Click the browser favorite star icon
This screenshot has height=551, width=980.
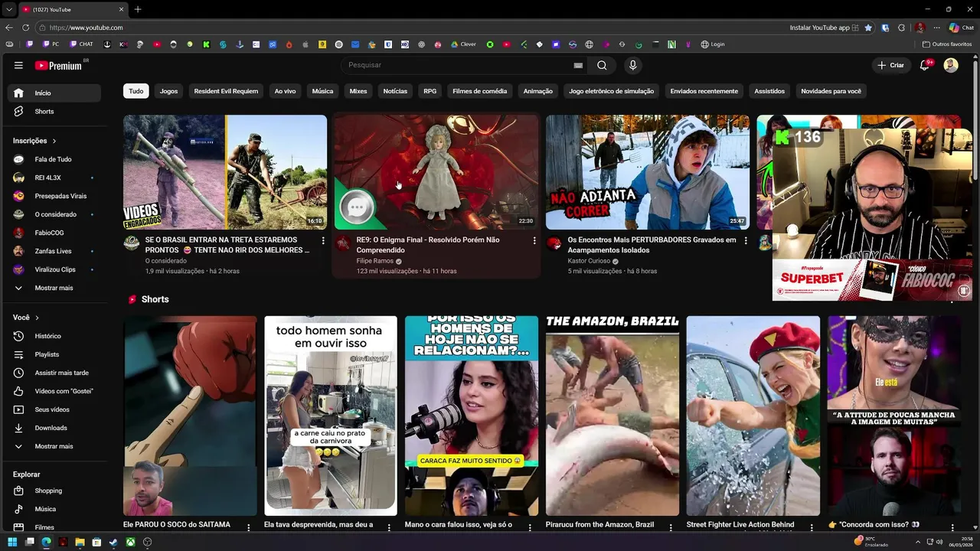[868, 28]
